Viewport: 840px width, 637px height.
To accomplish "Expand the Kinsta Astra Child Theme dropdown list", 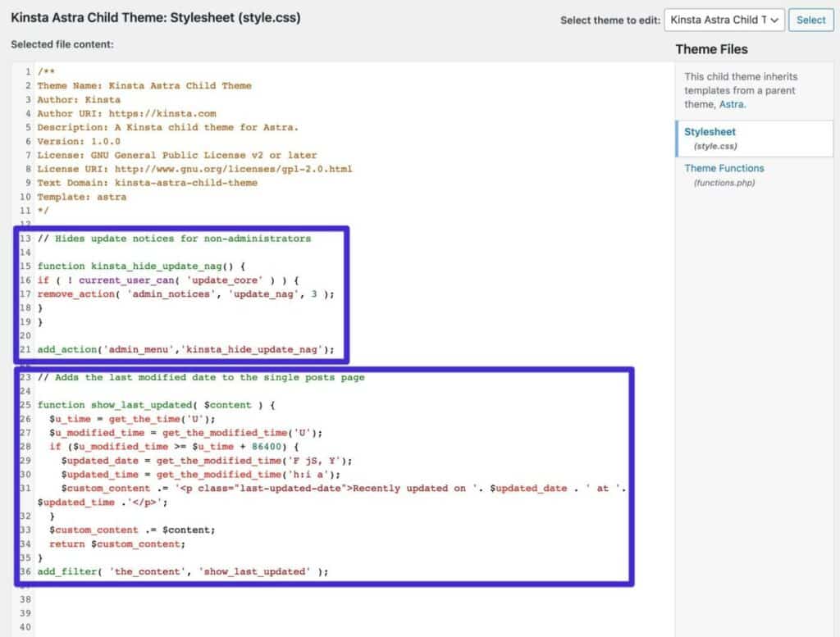I will (x=723, y=20).
